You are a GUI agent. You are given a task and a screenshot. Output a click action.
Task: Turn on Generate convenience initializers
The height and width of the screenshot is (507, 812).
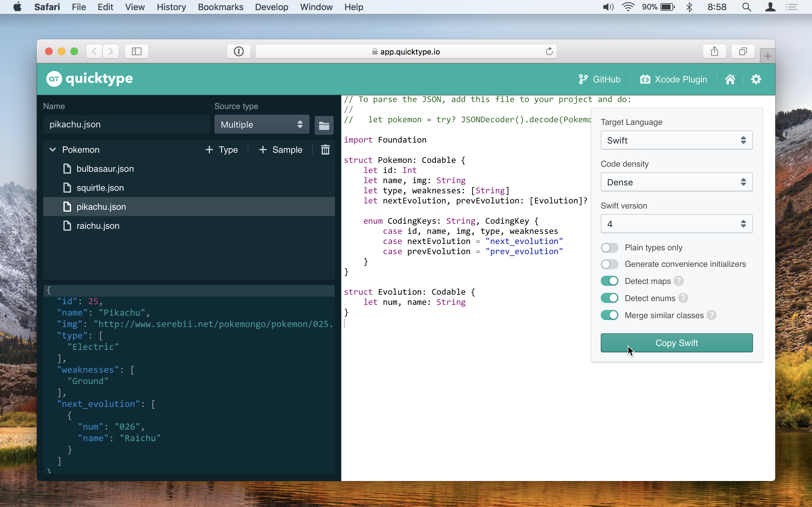(609, 264)
